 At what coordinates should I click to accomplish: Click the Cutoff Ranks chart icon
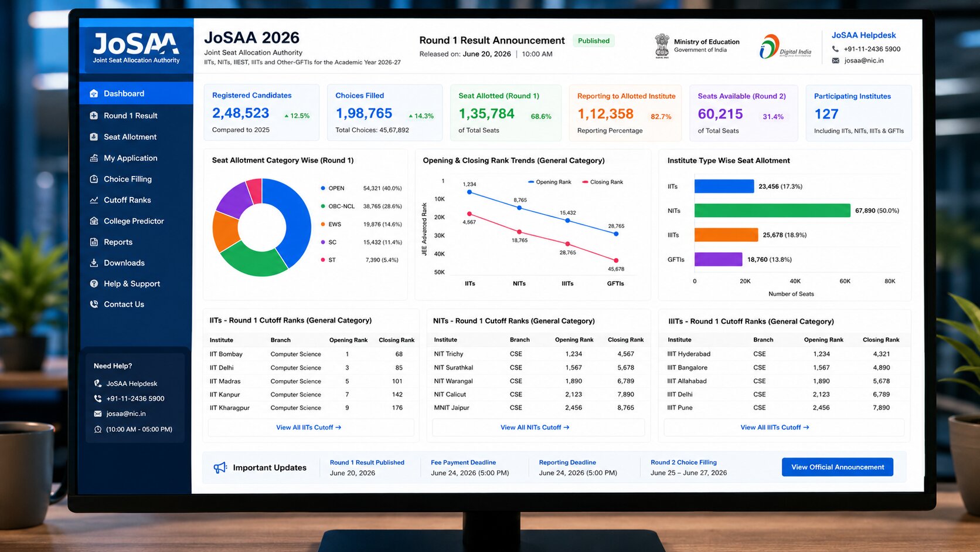94,200
